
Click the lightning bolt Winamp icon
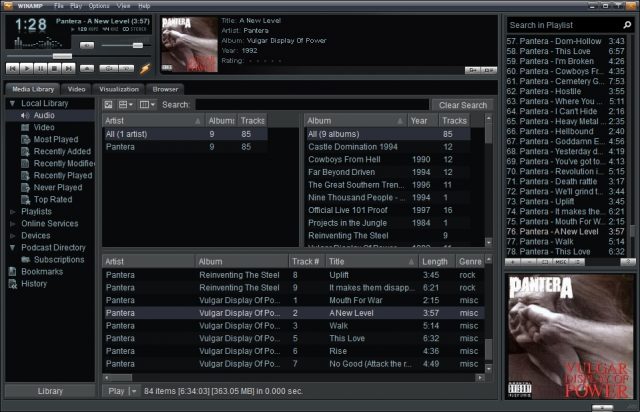pos(144,69)
